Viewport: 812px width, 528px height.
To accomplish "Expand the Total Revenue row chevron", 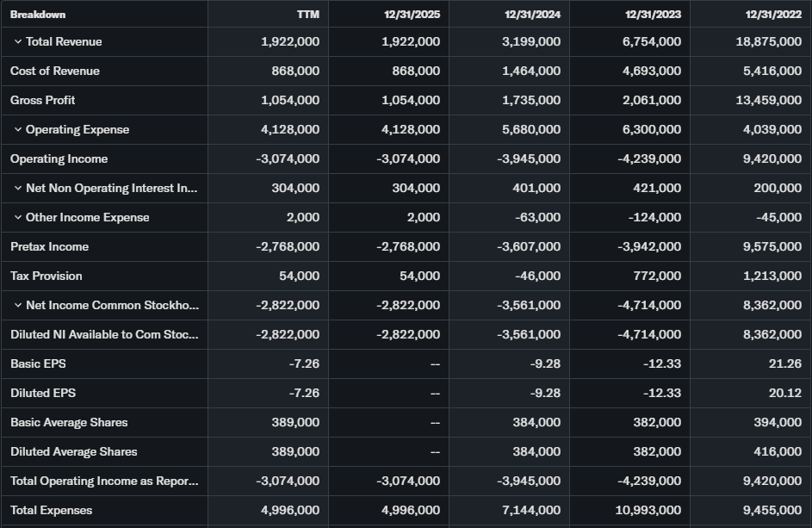I will point(17,42).
